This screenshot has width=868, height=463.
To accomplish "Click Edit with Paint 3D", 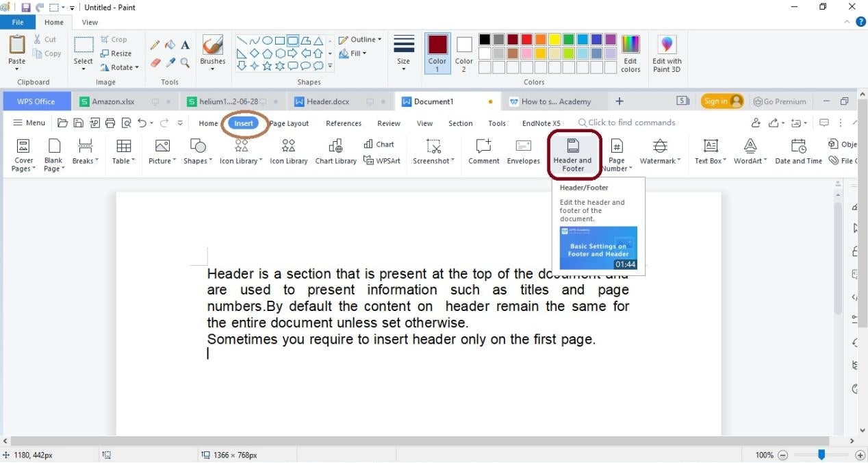I will point(666,53).
